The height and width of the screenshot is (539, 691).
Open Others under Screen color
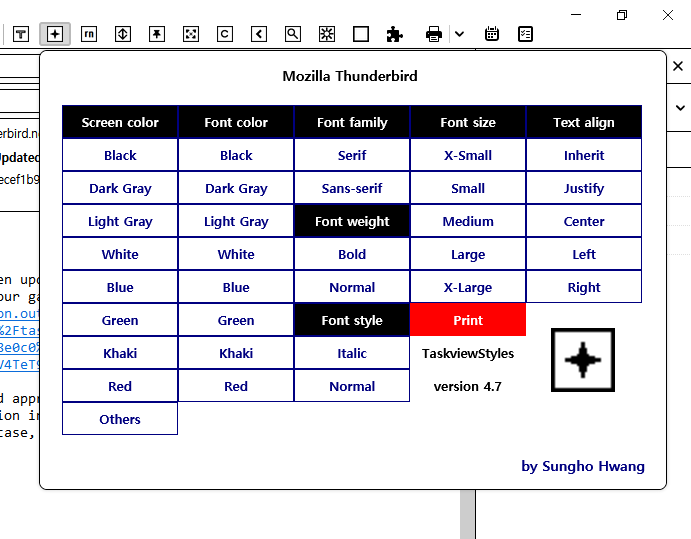tap(120, 419)
